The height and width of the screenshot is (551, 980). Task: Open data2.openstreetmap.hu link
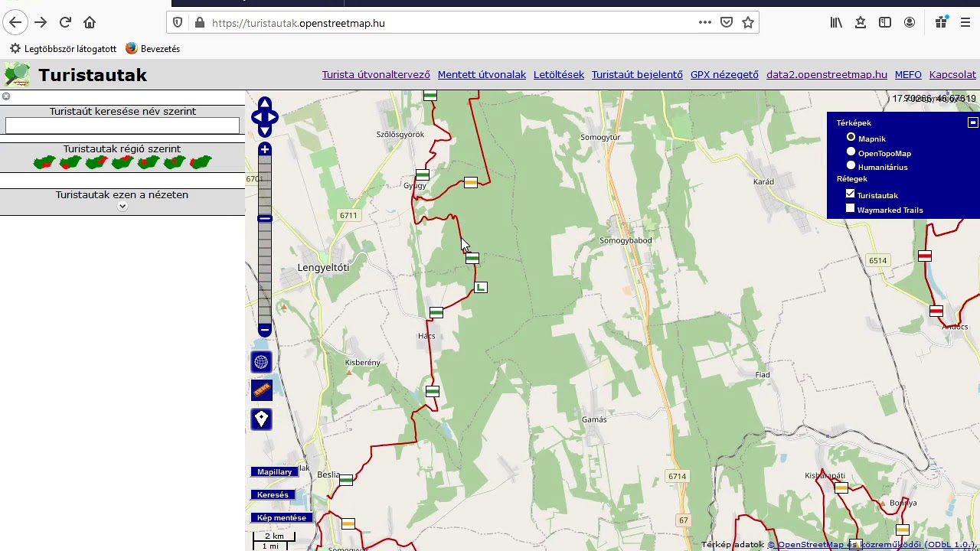(827, 74)
